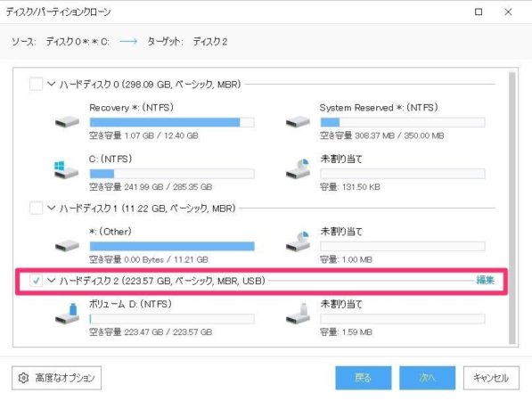
Task: Collapse the ハードディスク 2 partition list
Action: click(x=51, y=280)
